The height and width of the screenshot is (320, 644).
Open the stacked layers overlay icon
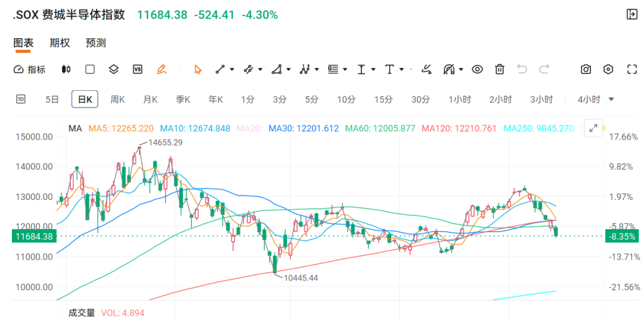(113, 69)
